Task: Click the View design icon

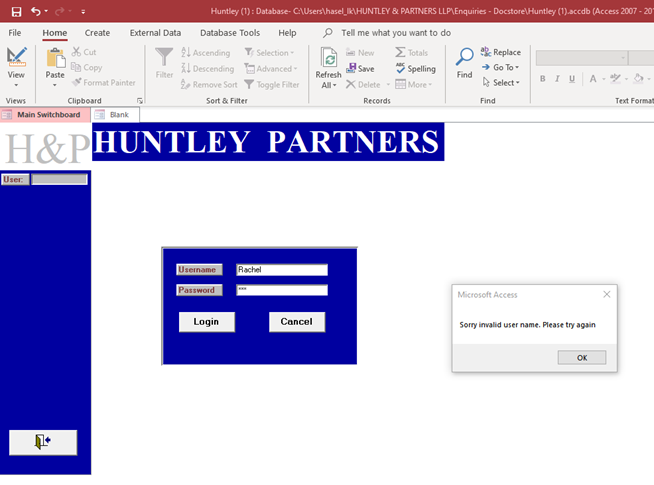Action: (16, 57)
